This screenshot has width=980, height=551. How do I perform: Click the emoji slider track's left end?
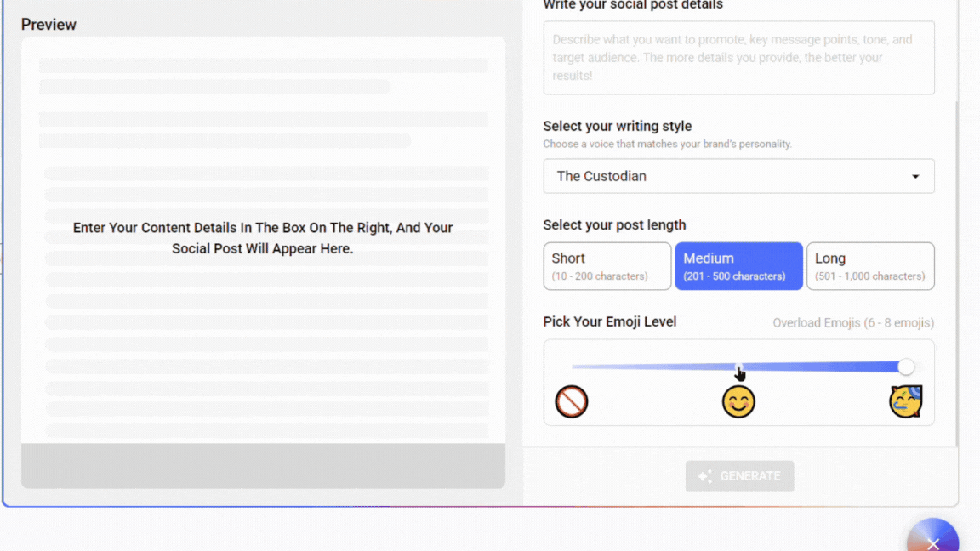pyautogui.click(x=575, y=366)
